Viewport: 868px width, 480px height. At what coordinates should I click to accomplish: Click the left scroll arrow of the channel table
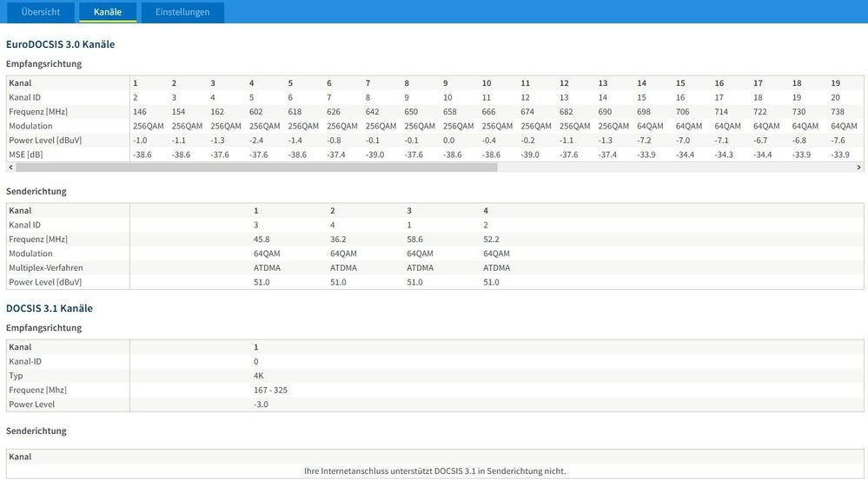tap(11, 167)
